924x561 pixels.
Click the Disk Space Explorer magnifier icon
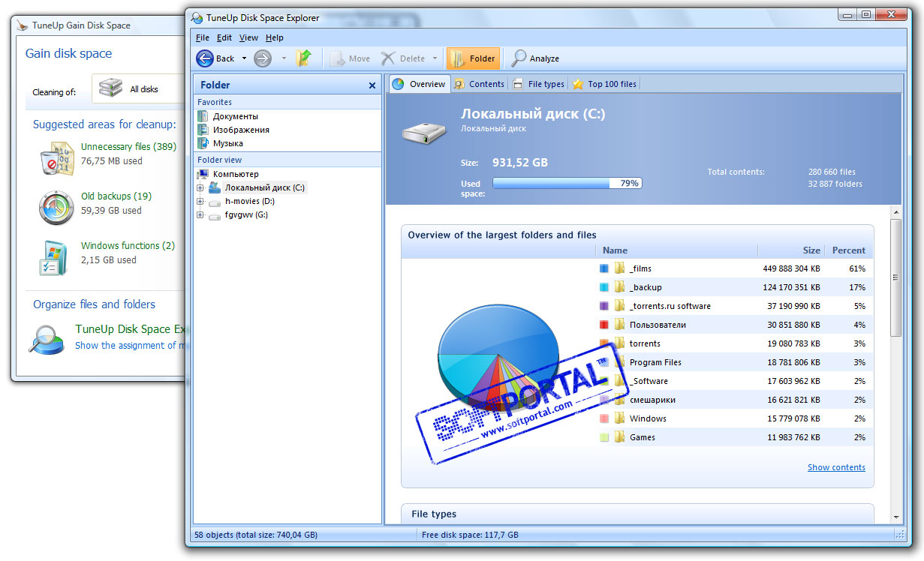tap(47, 339)
